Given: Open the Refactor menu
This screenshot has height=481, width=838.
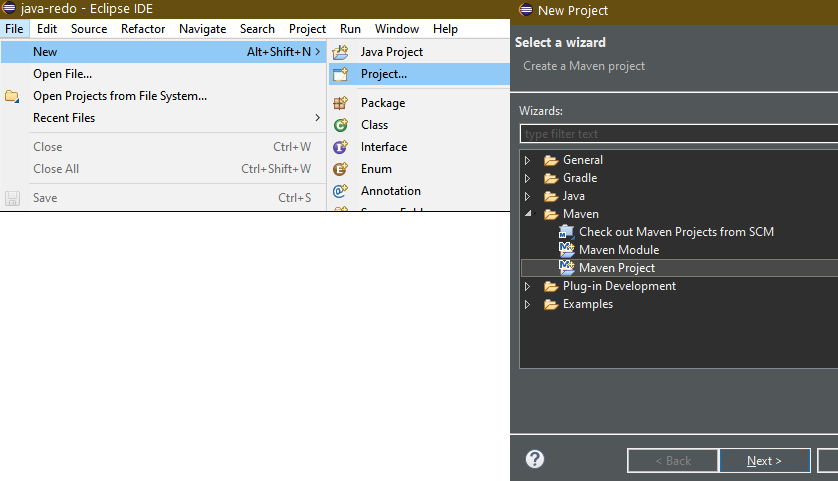Looking at the screenshot, I should tap(143, 29).
